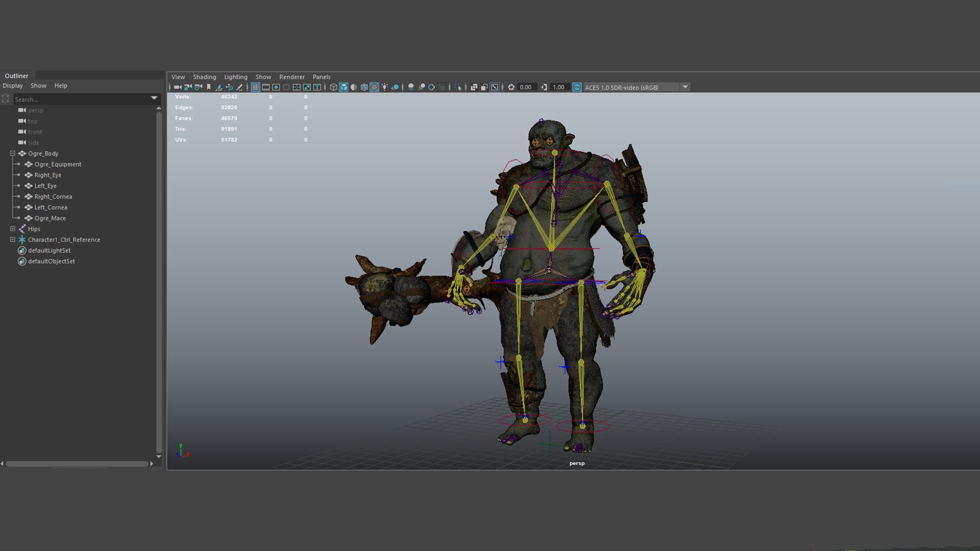Click the Image Plane icon

click(219, 87)
